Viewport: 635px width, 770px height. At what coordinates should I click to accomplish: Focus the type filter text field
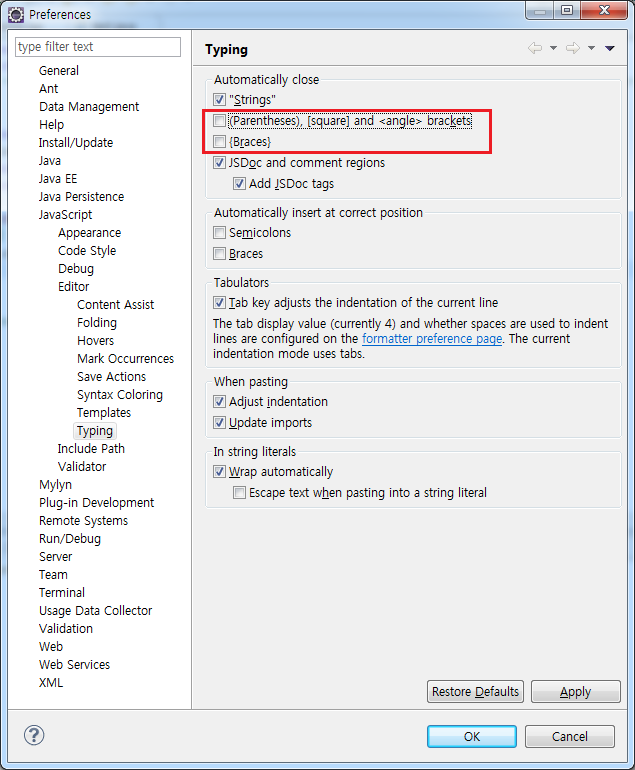(x=98, y=47)
